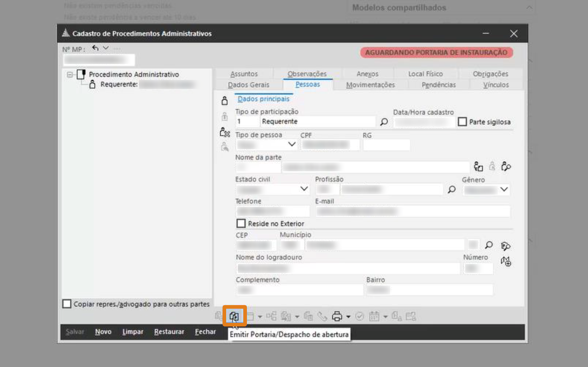Click the Profissão search magnifier icon
Screen dimensions: 588x367
click(452, 189)
